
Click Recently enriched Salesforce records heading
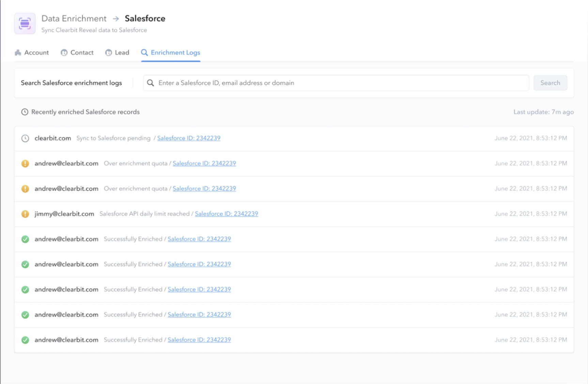click(86, 112)
